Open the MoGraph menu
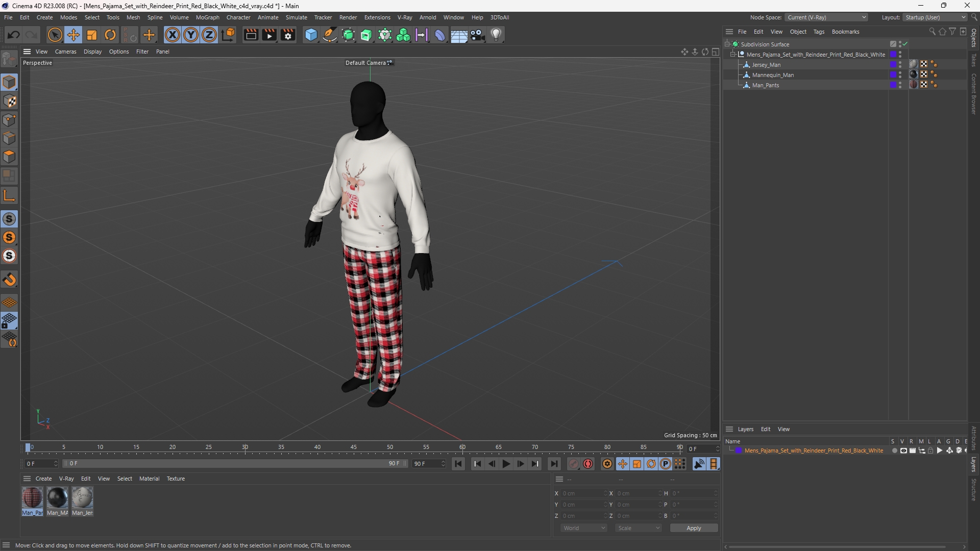This screenshot has width=980, height=551. 207,17
